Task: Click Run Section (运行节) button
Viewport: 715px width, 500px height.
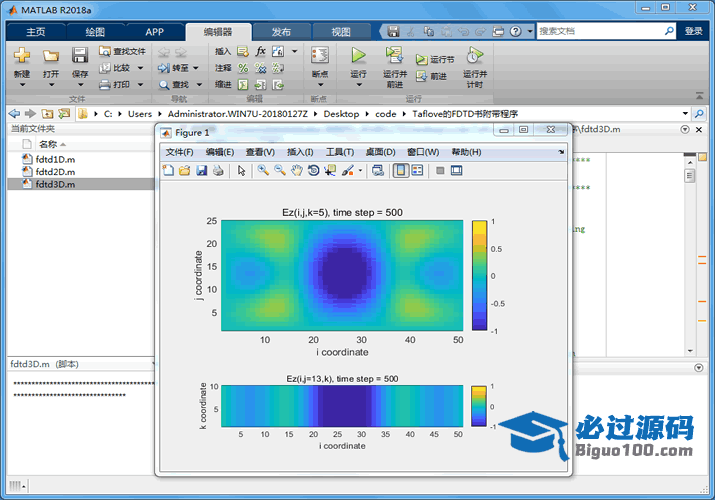Action: (435, 60)
